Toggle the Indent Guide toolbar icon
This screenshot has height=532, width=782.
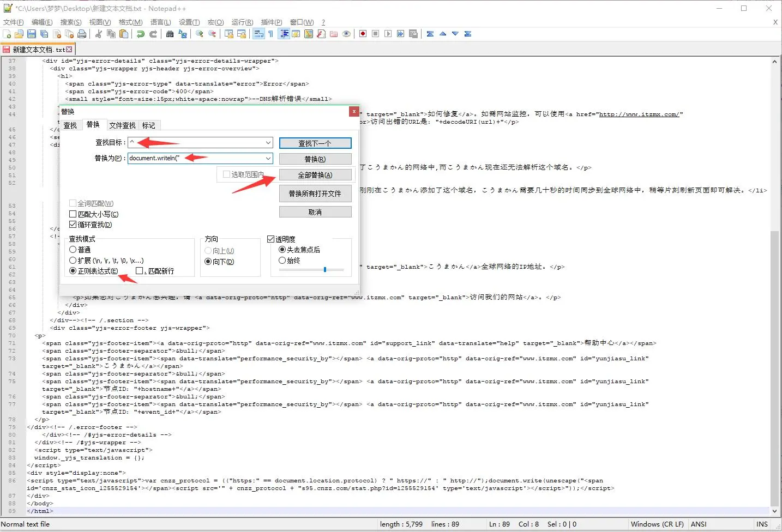pos(284,34)
